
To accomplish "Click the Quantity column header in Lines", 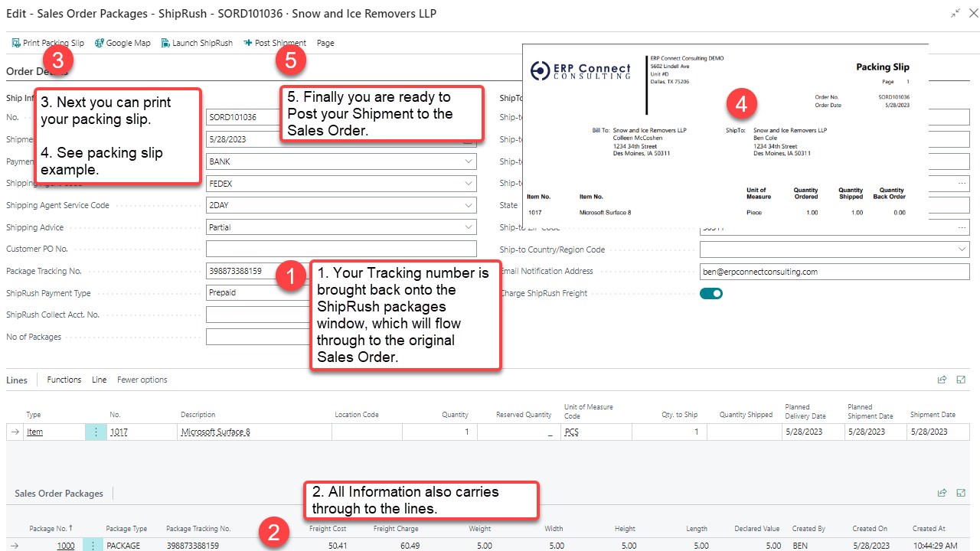I will [x=455, y=415].
